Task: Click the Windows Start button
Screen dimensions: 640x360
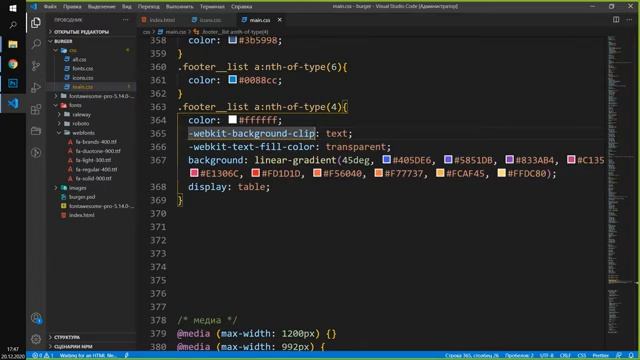Action: [13, 8]
